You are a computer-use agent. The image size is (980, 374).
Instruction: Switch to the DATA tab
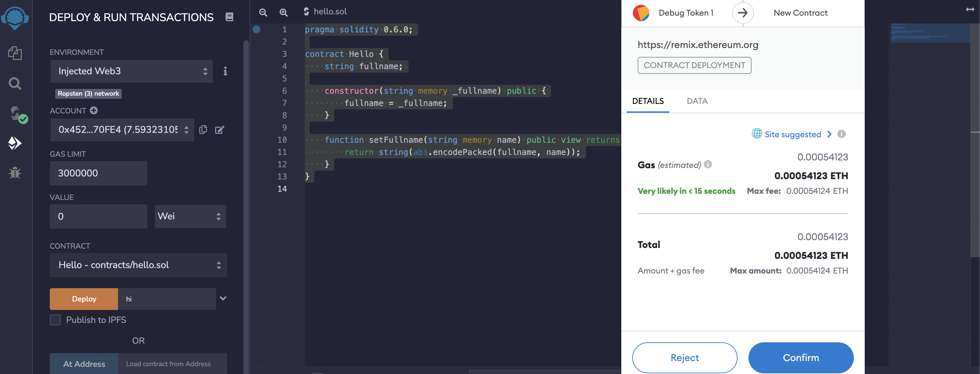pyautogui.click(x=697, y=101)
